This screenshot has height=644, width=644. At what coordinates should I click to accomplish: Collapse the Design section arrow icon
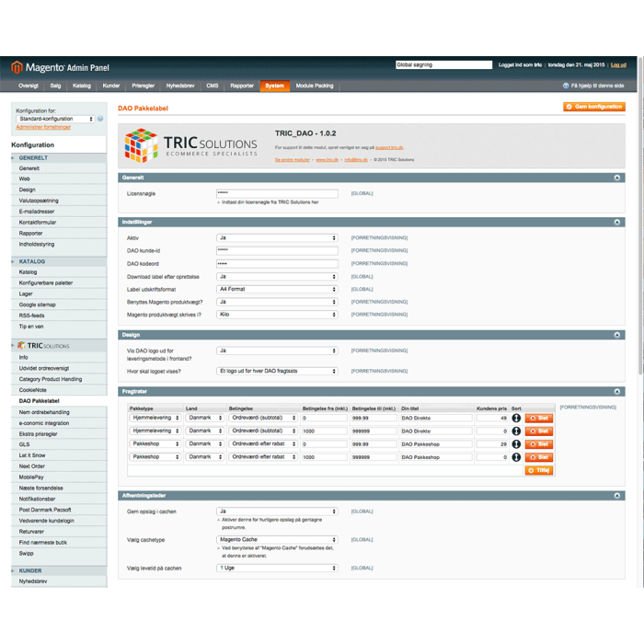(x=616, y=335)
